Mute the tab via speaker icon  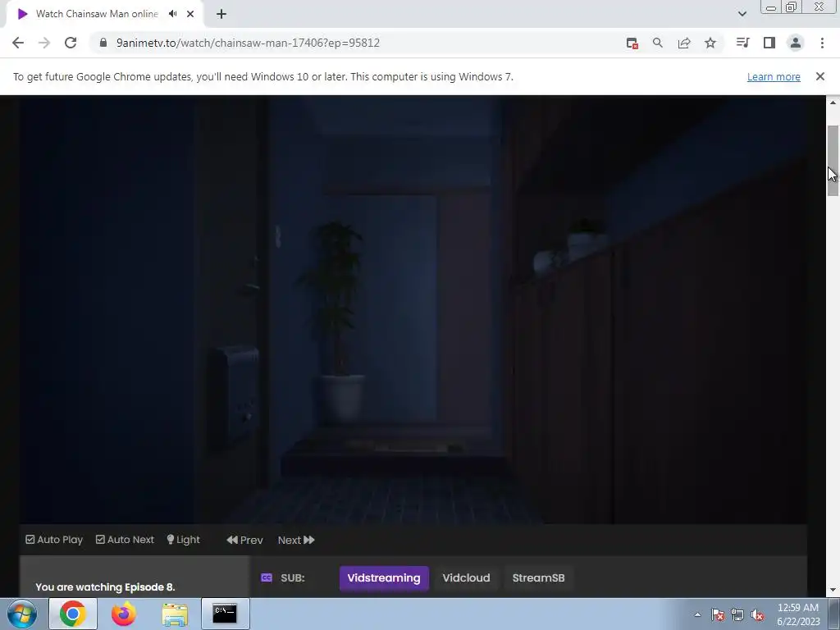click(172, 14)
